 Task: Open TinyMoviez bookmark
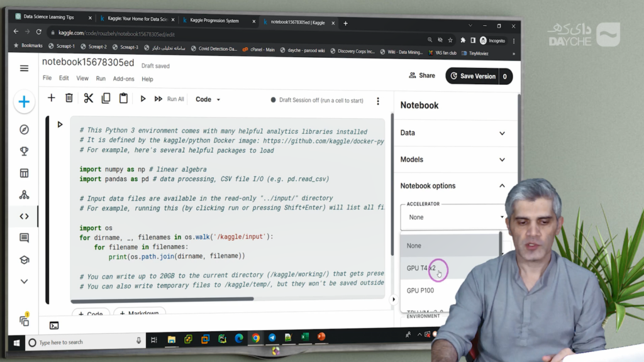click(x=475, y=53)
